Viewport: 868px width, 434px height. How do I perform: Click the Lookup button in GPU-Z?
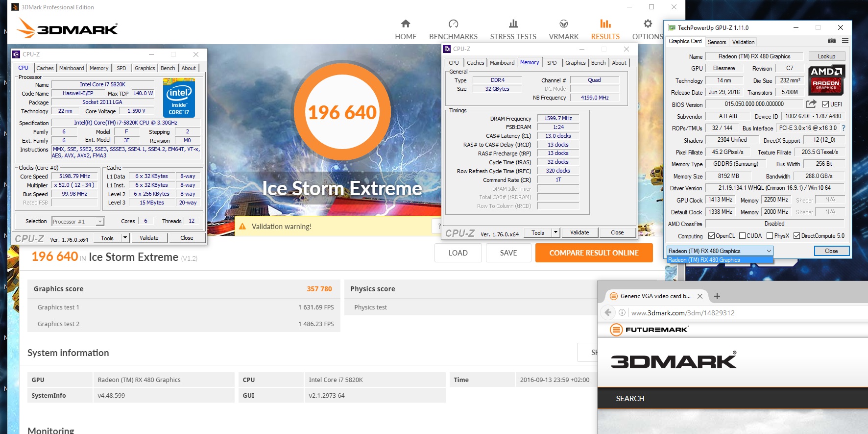coord(826,56)
